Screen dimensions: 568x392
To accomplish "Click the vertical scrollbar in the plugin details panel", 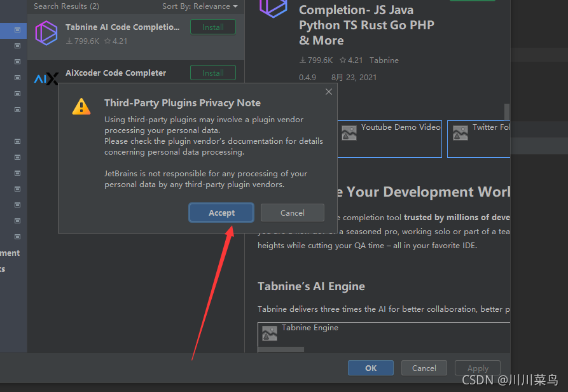I will pos(507,112).
